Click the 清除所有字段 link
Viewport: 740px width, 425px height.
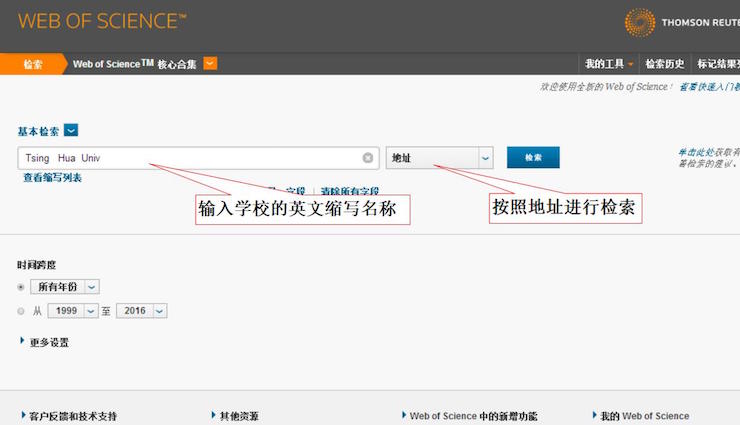[350, 191]
